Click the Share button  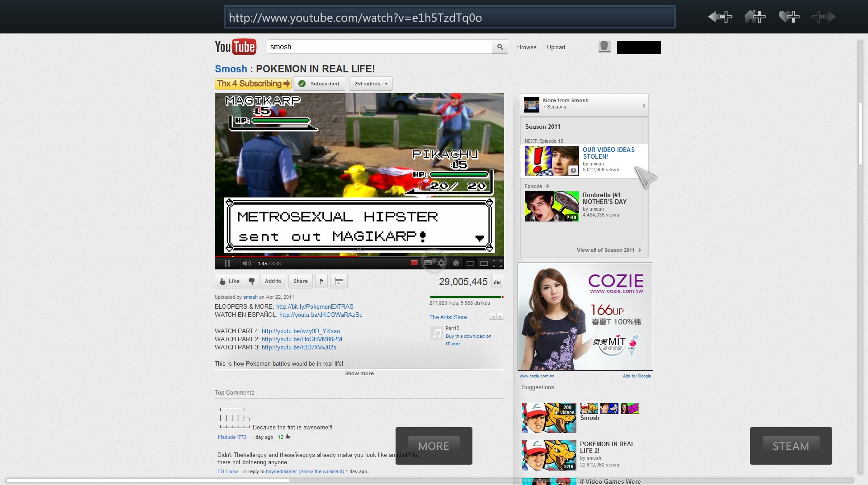click(301, 281)
